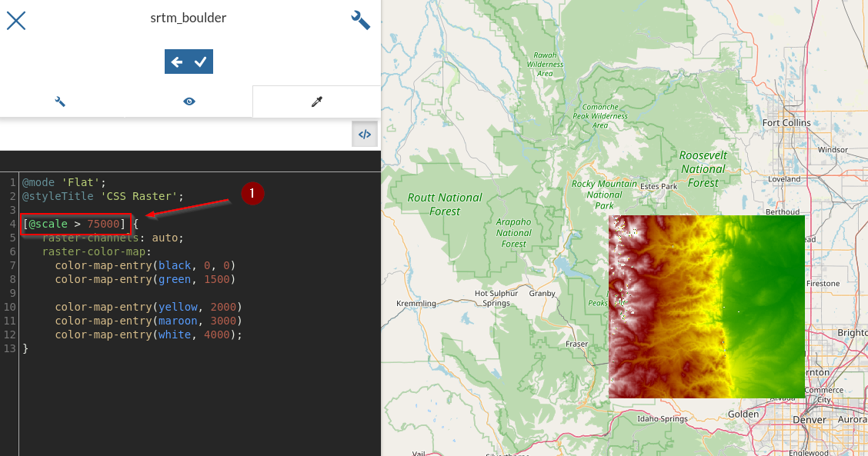868x456 pixels.
Task: Click Rocky Mountain National Park label
Action: [x=605, y=195]
